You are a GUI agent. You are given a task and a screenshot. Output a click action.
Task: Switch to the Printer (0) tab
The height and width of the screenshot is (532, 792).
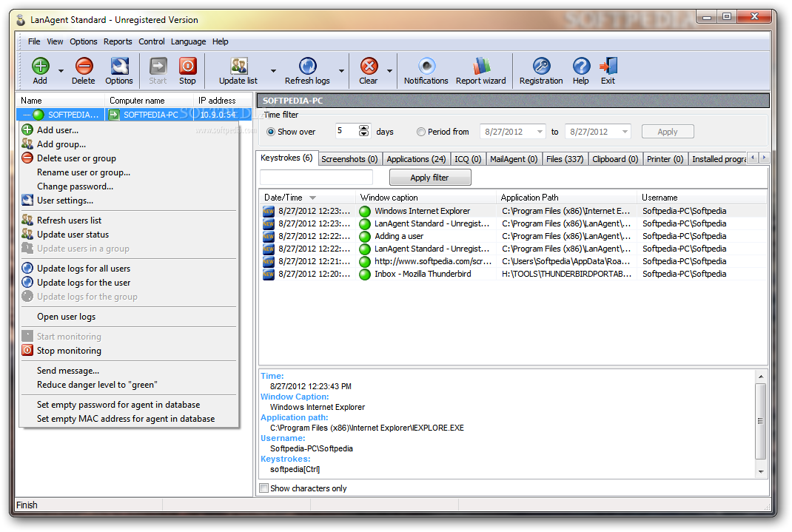tap(665, 159)
